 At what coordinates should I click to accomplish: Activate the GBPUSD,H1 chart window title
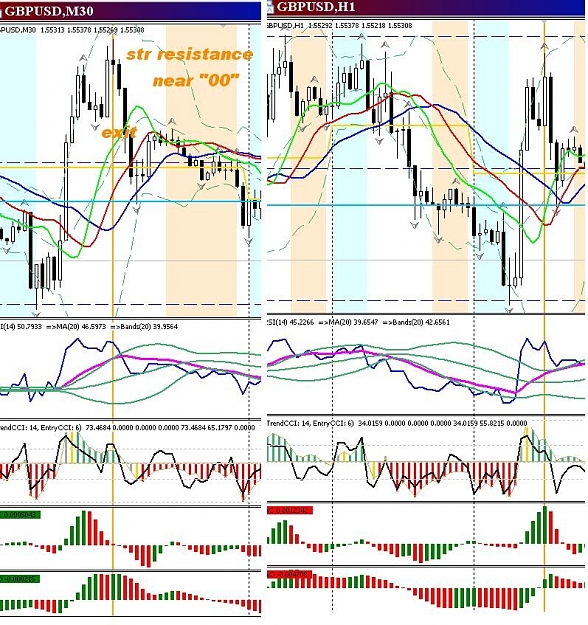click(x=315, y=7)
